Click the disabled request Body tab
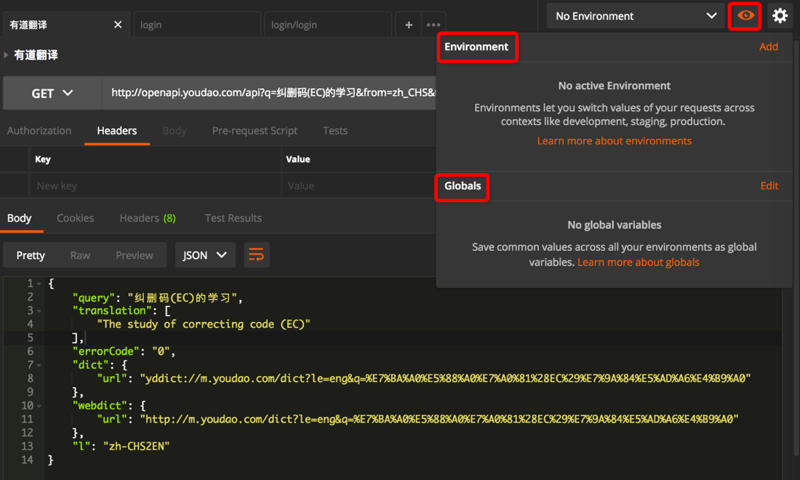 [174, 131]
